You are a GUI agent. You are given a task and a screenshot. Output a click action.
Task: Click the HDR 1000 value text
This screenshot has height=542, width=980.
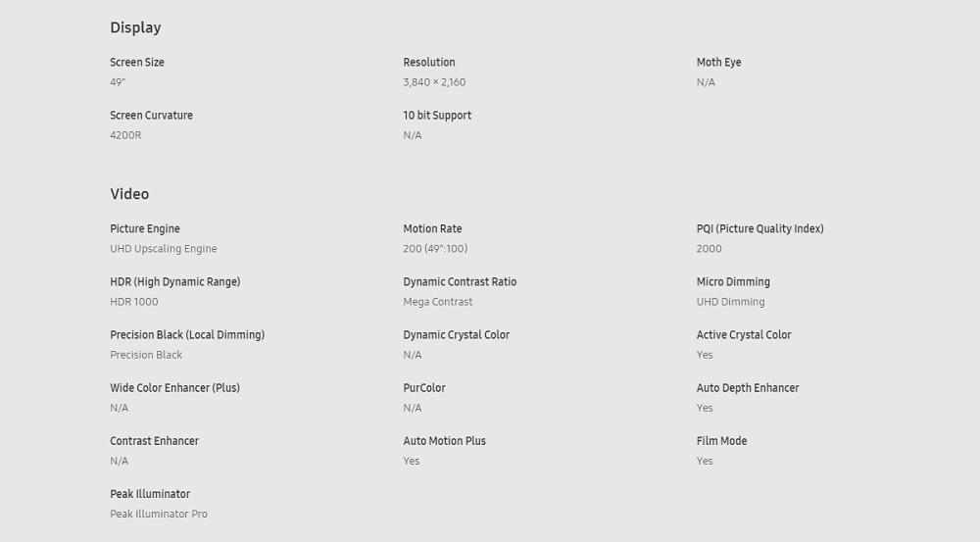click(133, 301)
